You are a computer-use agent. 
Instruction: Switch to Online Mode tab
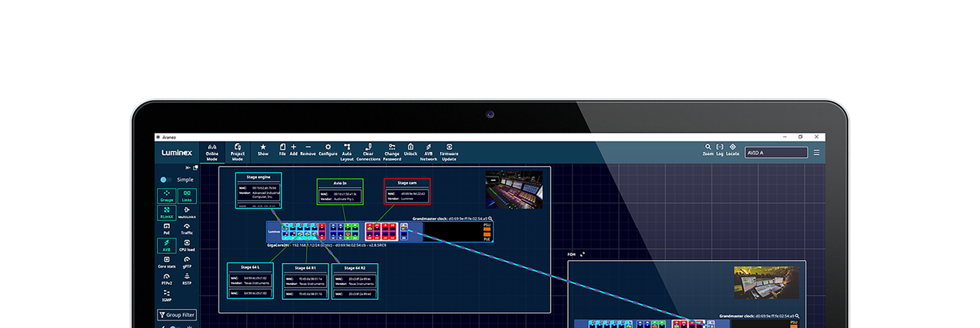point(212,152)
